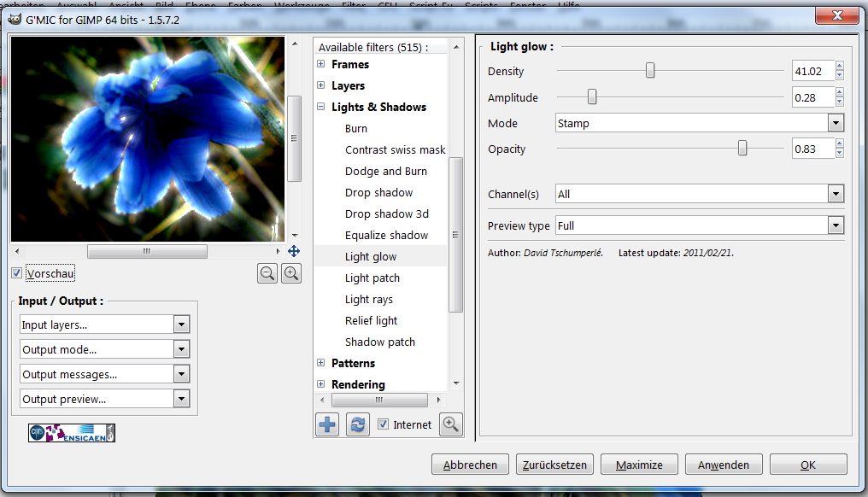Close the G'MIC dialog window

click(837, 15)
